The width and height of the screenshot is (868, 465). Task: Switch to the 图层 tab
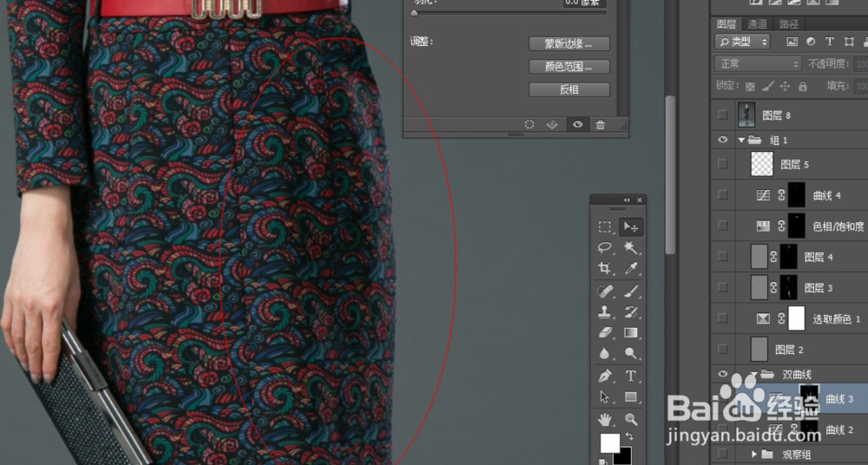tap(727, 23)
